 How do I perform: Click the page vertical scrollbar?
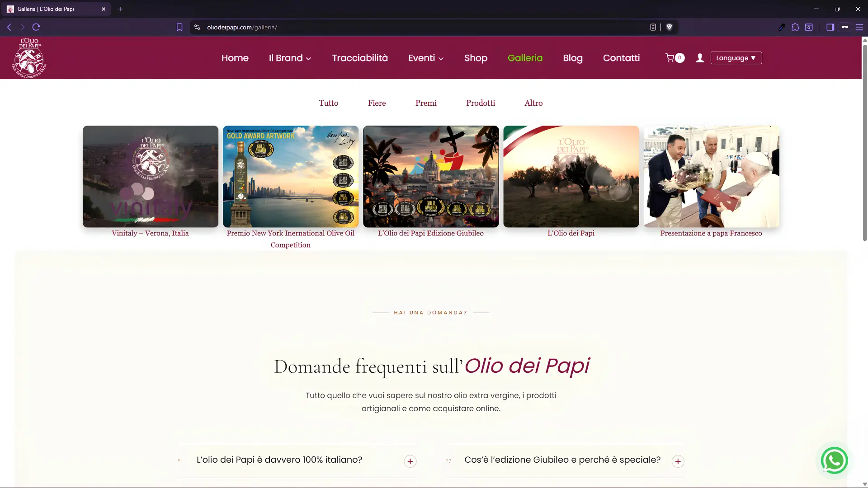pyautogui.click(x=865, y=143)
